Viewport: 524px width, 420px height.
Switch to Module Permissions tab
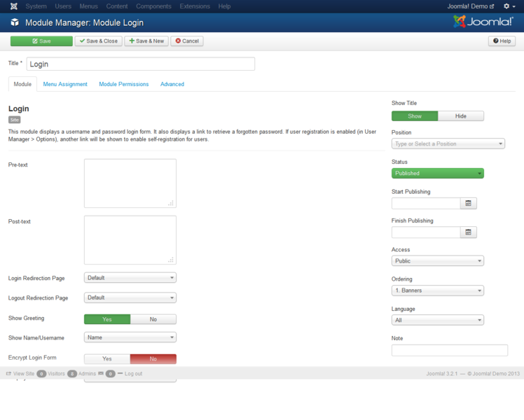tap(124, 84)
